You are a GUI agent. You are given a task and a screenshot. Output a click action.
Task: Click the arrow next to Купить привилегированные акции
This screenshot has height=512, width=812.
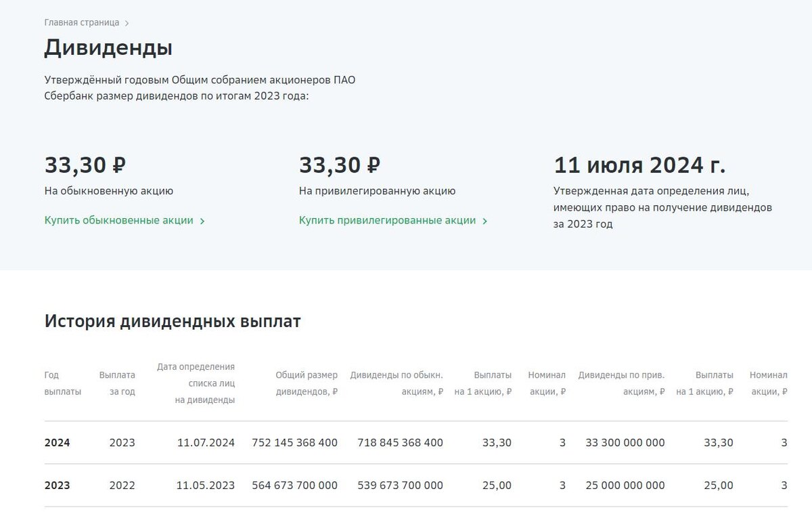tap(484, 221)
